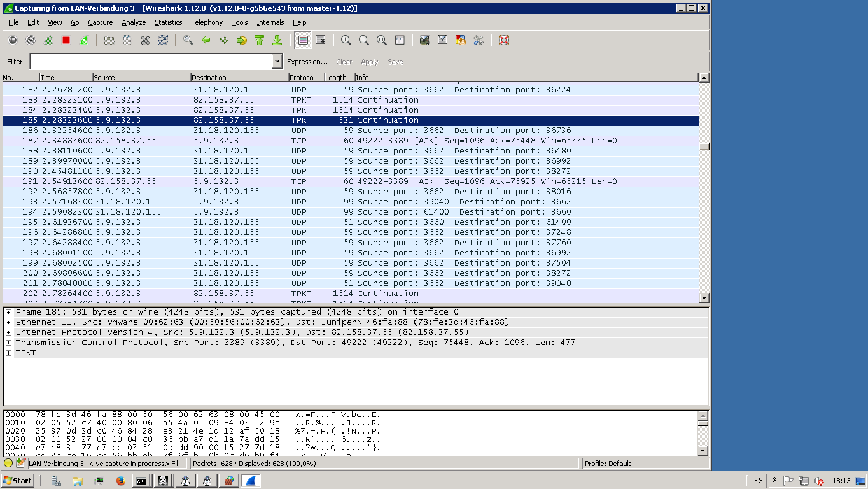
Task: Select packet 187 TCP ACK row
Action: click(x=351, y=141)
